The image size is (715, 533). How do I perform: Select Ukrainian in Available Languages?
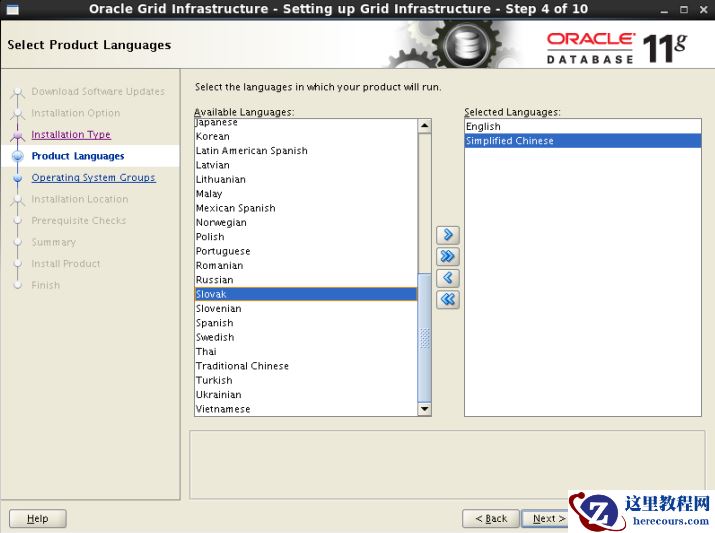point(306,395)
